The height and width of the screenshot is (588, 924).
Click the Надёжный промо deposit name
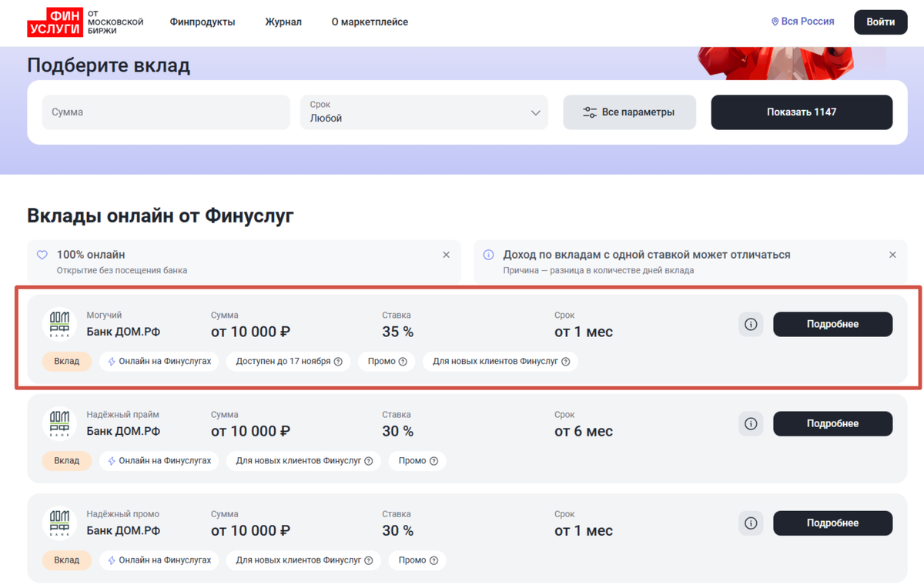pyautogui.click(x=123, y=514)
